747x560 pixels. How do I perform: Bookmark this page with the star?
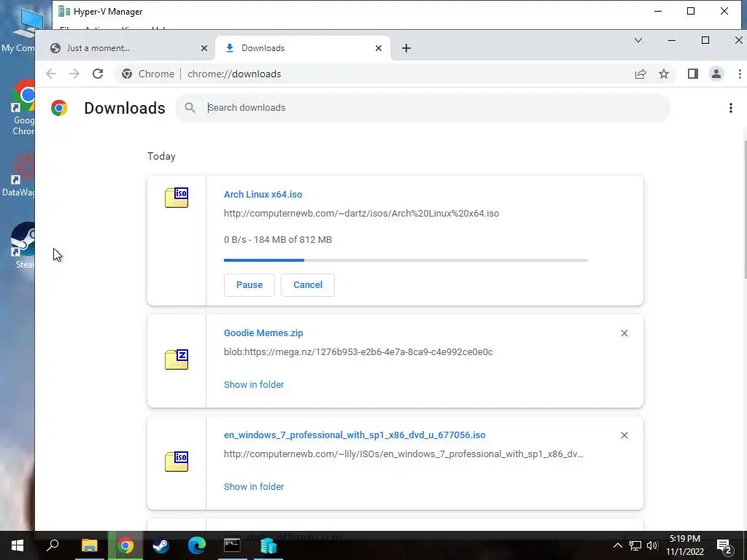(664, 74)
